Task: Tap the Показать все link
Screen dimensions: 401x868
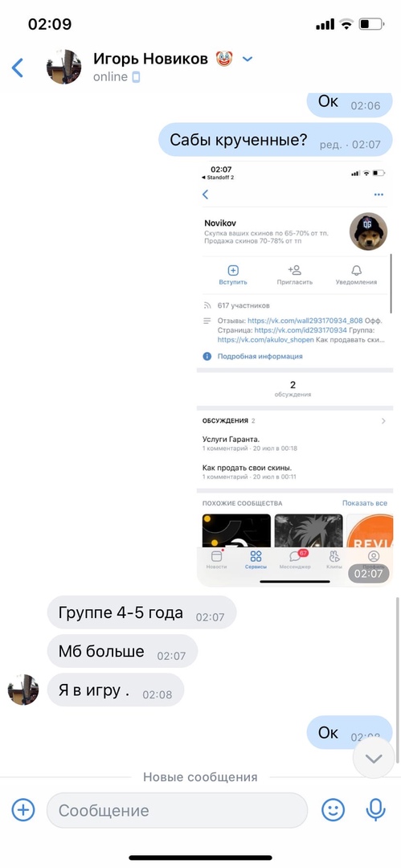Action: click(365, 503)
